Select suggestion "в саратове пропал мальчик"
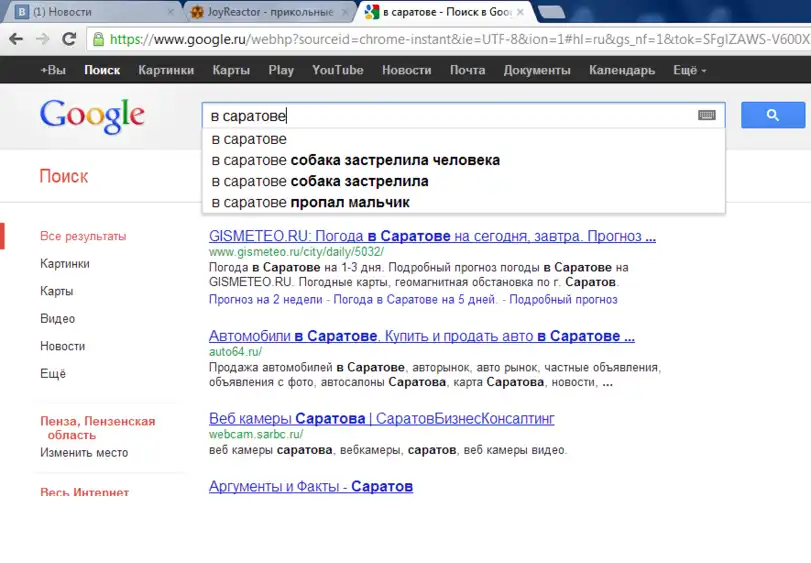Viewport: 811px width, 563px height. click(x=310, y=203)
